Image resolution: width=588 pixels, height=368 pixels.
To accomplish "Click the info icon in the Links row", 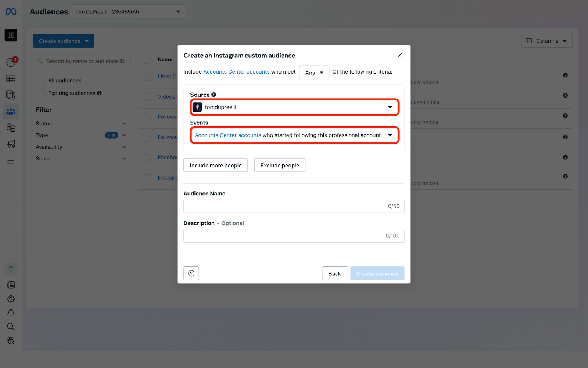I will point(565,75).
